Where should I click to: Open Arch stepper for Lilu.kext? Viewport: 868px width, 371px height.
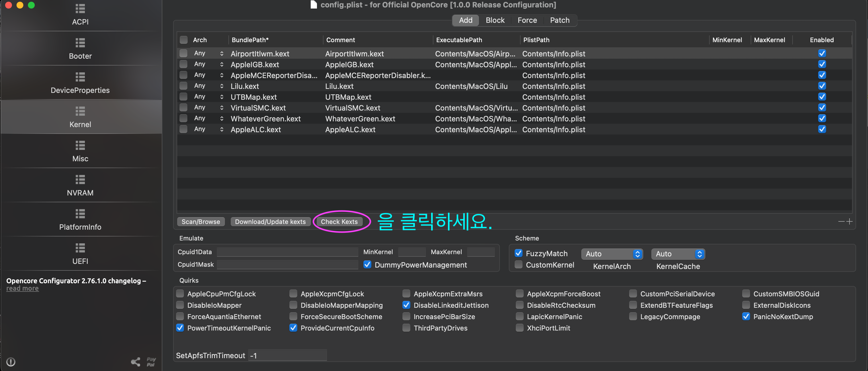click(x=221, y=86)
